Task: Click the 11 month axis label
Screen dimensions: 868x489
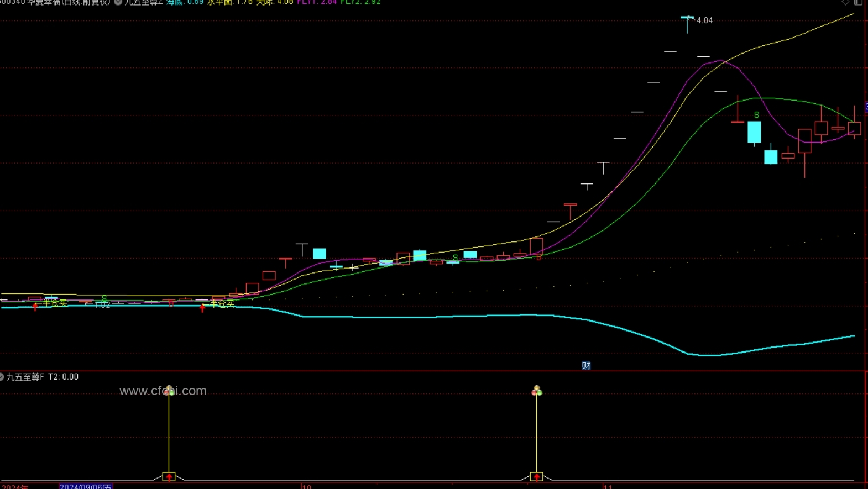Action: [x=608, y=486]
